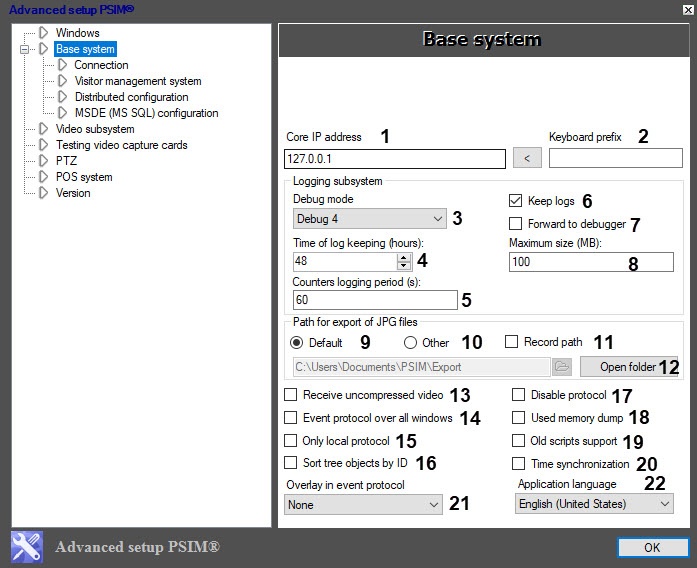Uncheck the Keep logs checkbox
The height and width of the screenshot is (568, 697).
pyautogui.click(x=515, y=201)
